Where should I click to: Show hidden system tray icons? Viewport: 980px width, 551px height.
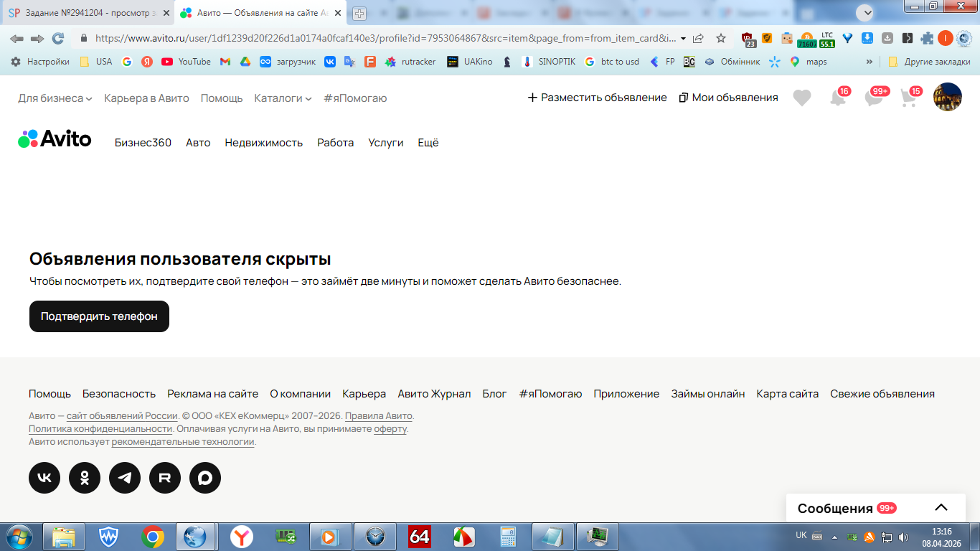[834, 537]
